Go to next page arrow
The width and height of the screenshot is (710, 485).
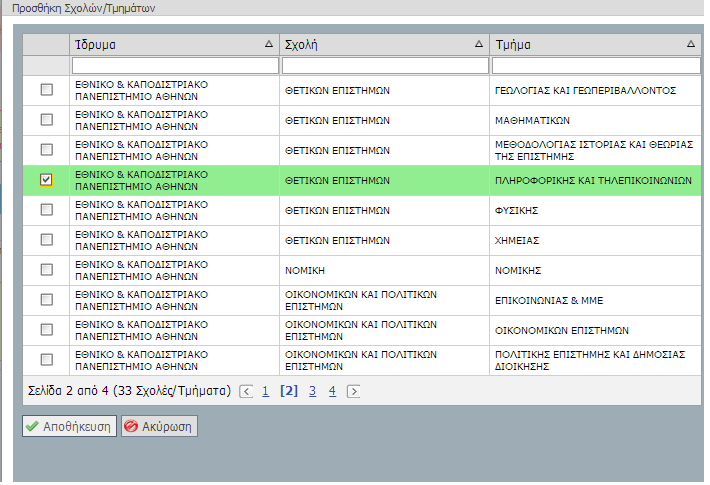pos(353,391)
